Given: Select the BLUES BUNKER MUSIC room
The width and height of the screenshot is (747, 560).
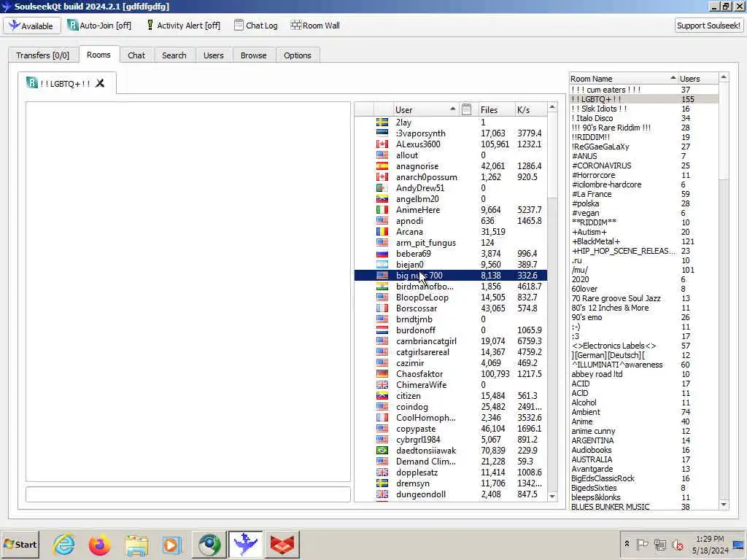Looking at the screenshot, I should [x=643, y=507].
